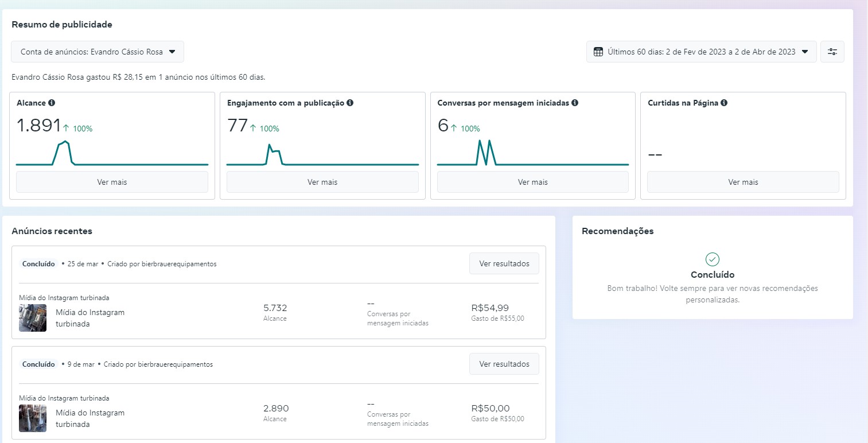
Task: Click Ver mais under Conversas por mensagem
Action: (x=532, y=182)
